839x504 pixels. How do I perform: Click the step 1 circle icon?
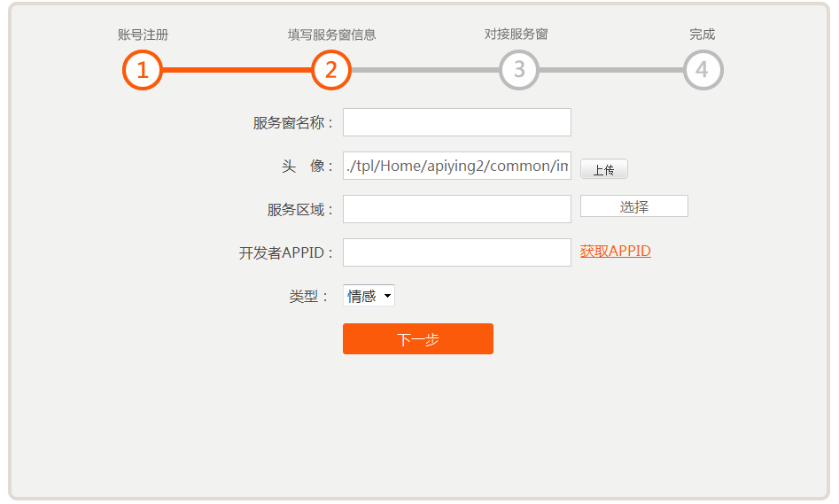(x=143, y=70)
